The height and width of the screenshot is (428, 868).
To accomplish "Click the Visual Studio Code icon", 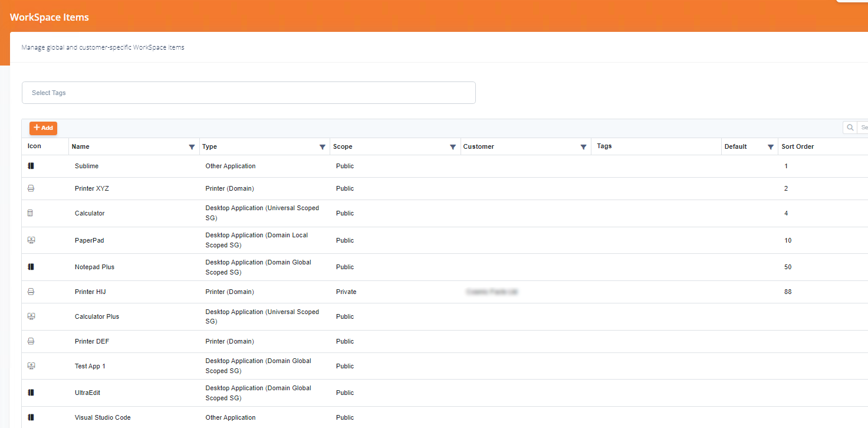I will (31, 417).
